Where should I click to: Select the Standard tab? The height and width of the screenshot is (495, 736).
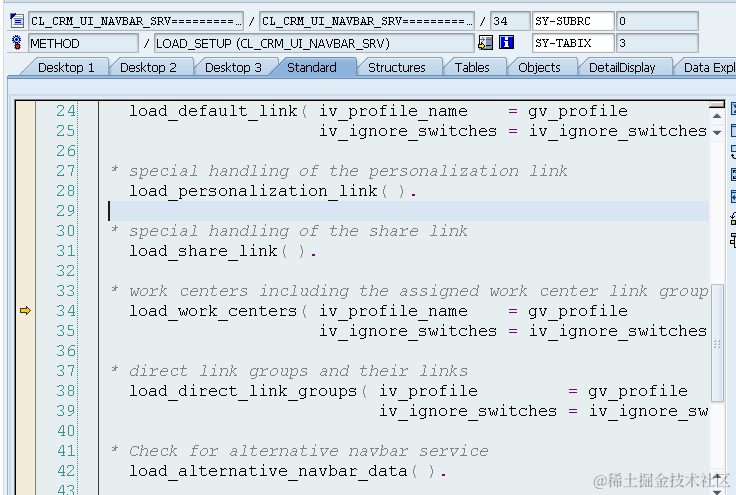coord(312,68)
